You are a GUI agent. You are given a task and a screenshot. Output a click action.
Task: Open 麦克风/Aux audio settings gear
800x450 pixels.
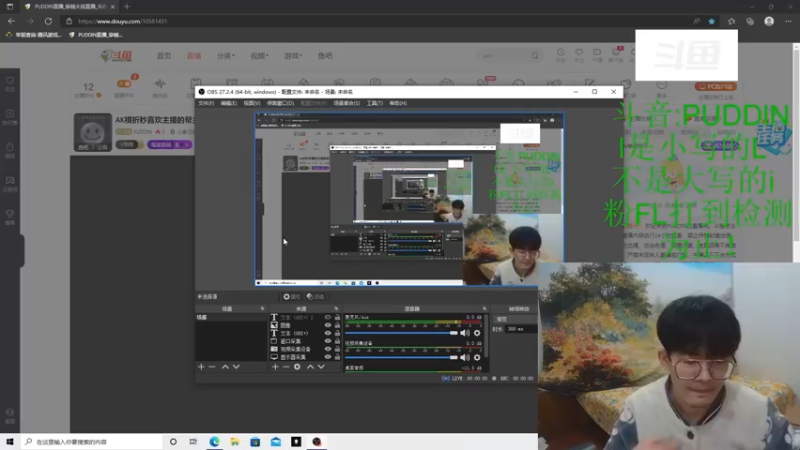coord(477,333)
